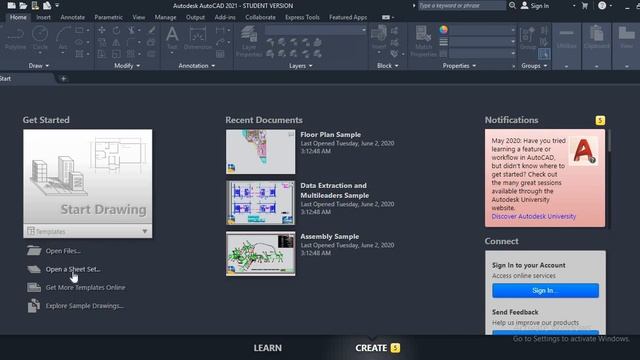Select the Rotate tool in Modify panel
640x360 pixels.
[x=116, y=30]
